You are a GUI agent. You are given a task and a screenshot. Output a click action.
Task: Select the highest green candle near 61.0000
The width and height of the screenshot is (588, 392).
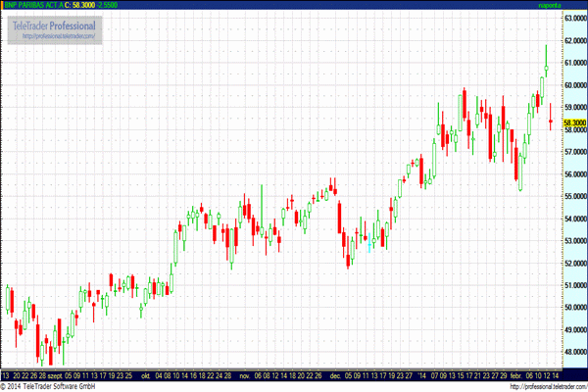[x=547, y=61]
